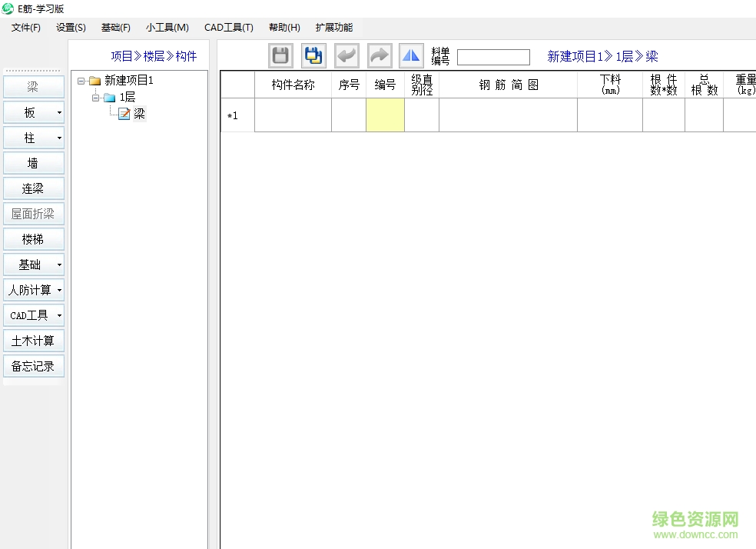
Task: Expand the 柱 dropdown arrow
Action: pyautogui.click(x=59, y=138)
